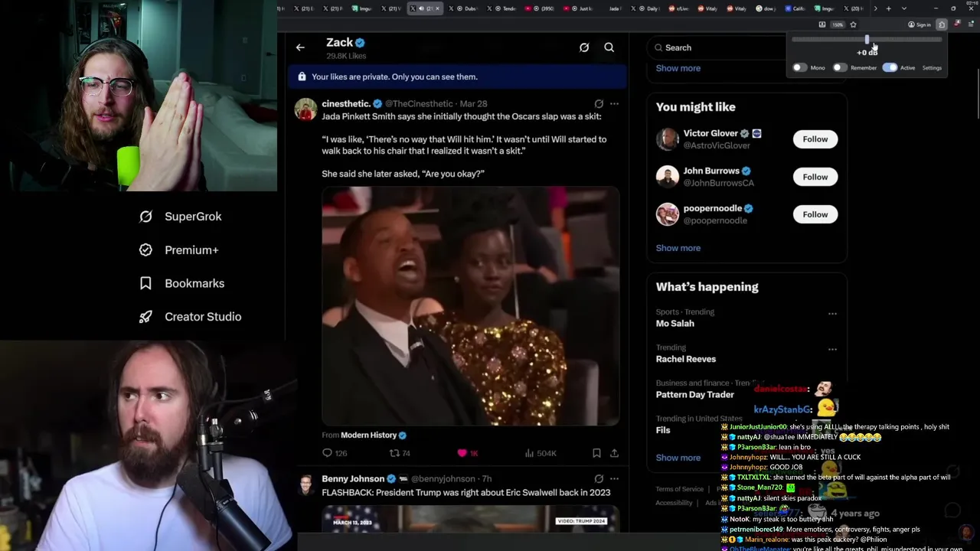Open the Terms of Service link
Screen dimensions: 980x551
[679, 489]
